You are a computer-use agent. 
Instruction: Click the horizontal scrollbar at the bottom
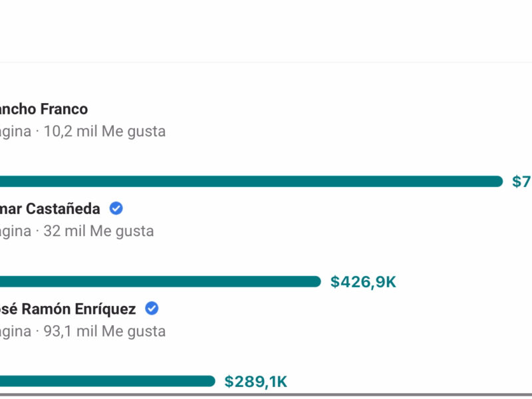click(x=266, y=394)
